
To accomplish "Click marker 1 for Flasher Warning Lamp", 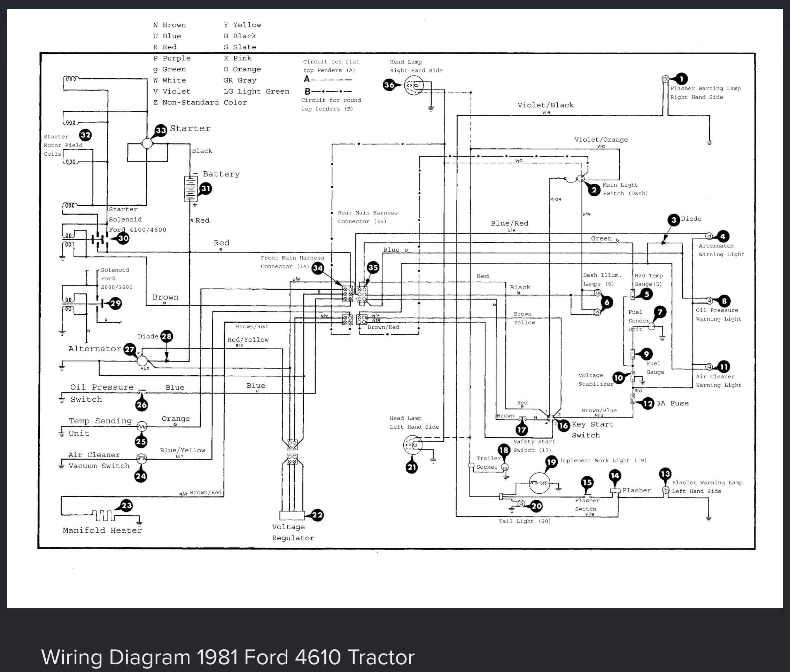I will click(681, 79).
